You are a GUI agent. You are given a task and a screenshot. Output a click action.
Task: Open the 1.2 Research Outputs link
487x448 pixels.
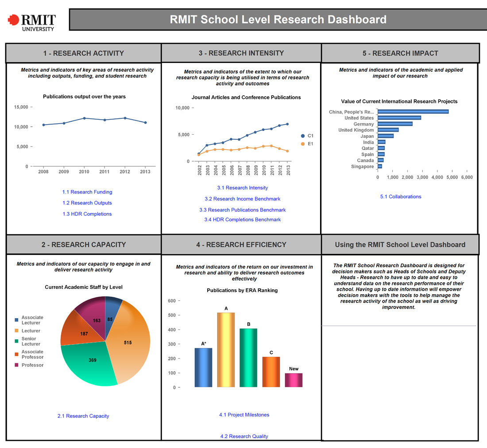[x=87, y=203]
